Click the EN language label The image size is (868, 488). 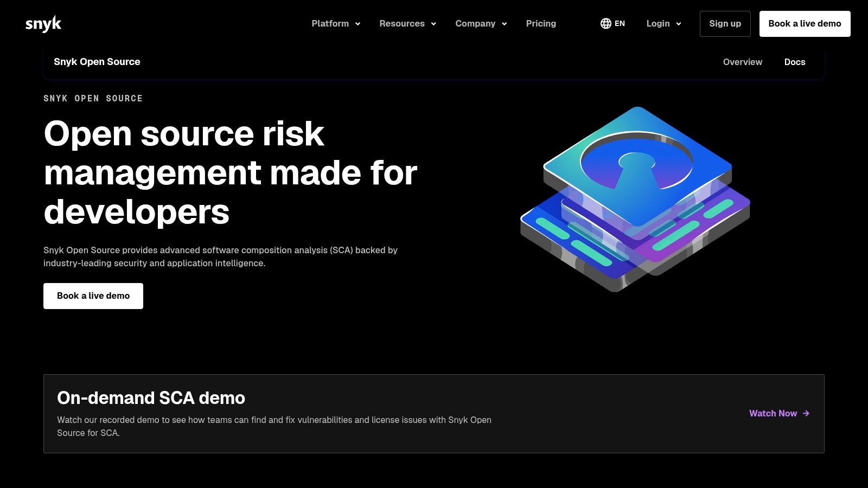(x=620, y=23)
